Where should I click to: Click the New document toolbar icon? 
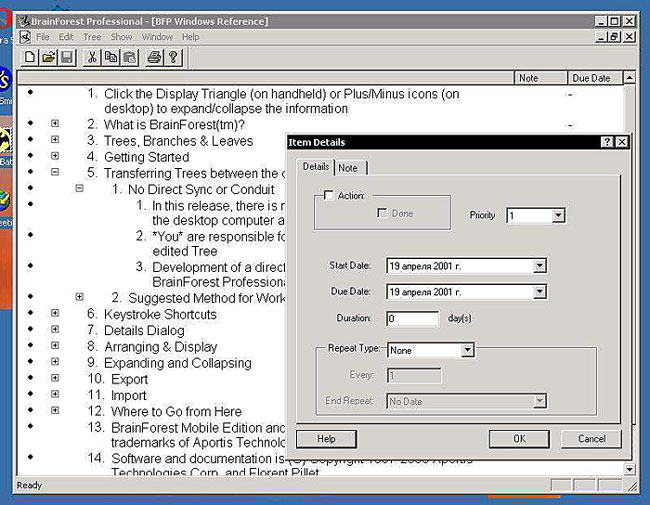tap(30, 58)
